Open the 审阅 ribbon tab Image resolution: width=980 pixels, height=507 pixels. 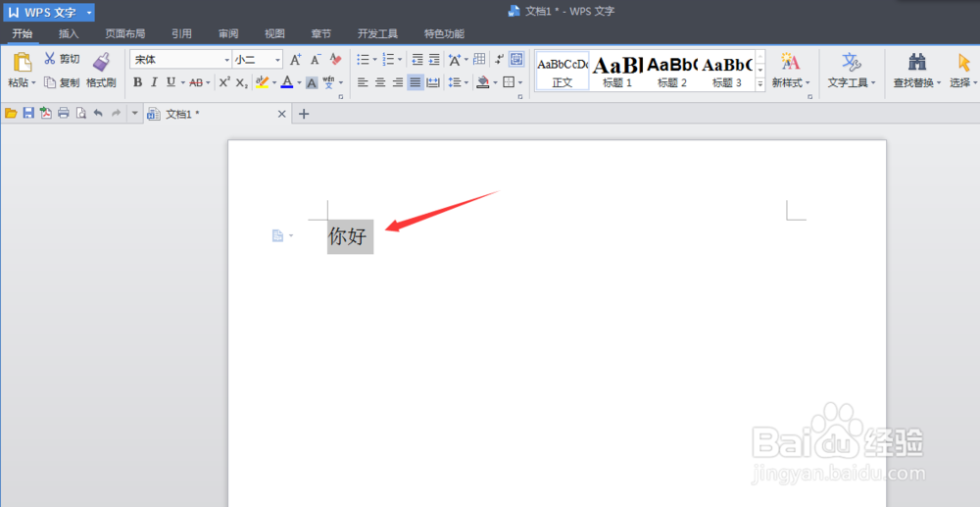[x=228, y=33]
